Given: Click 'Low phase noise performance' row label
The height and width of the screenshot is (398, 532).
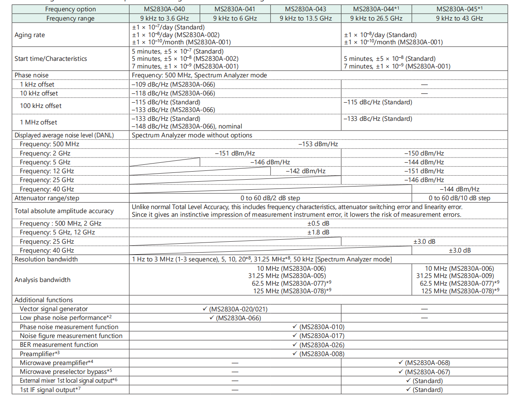Looking at the screenshot, I should point(66,318).
